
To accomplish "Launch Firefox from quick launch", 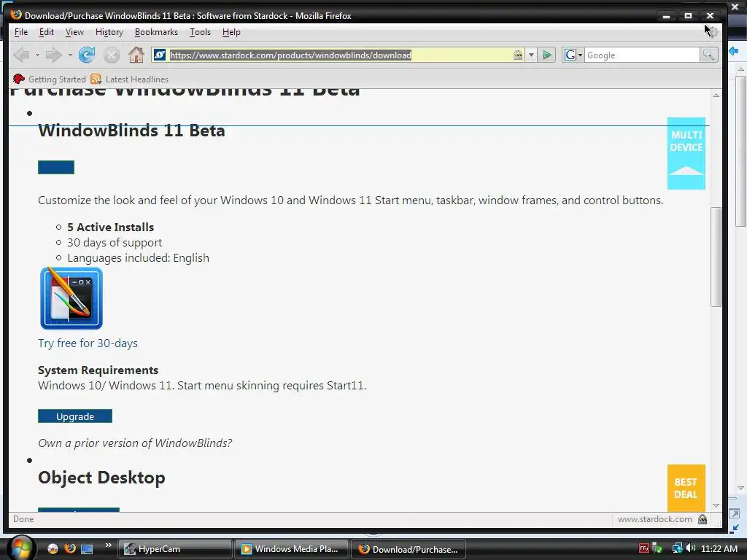I will pyautogui.click(x=69, y=548).
